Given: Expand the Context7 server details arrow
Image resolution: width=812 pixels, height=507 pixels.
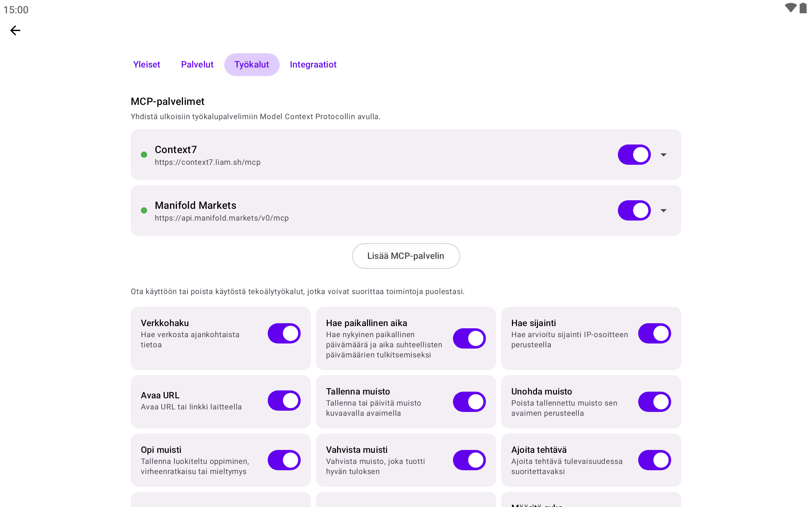Looking at the screenshot, I should (x=663, y=155).
